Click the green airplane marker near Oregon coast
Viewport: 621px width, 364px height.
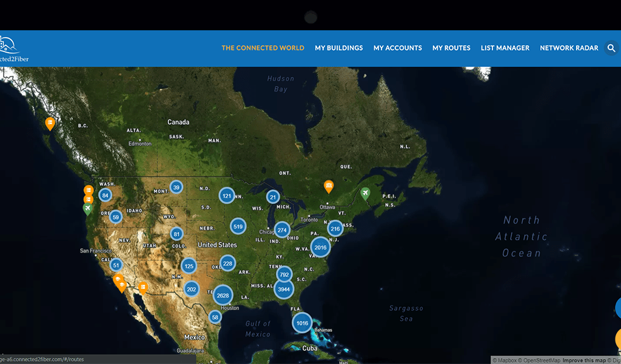click(88, 209)
